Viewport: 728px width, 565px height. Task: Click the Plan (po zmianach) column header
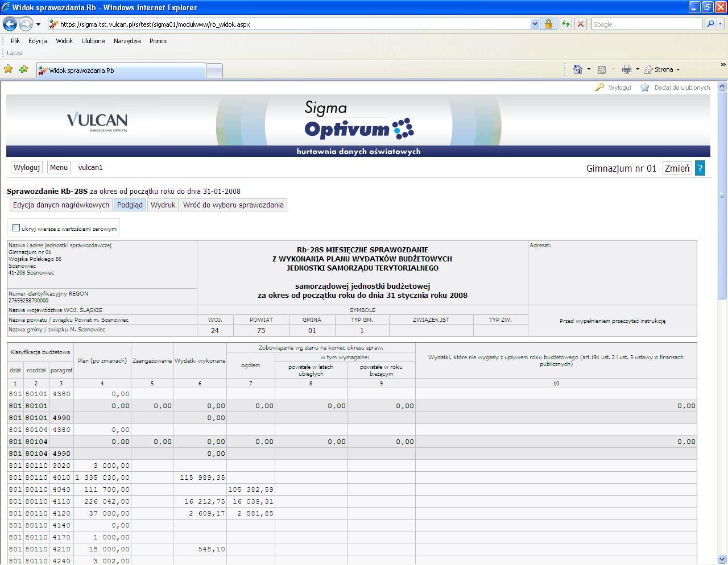[x=102, y=360]
